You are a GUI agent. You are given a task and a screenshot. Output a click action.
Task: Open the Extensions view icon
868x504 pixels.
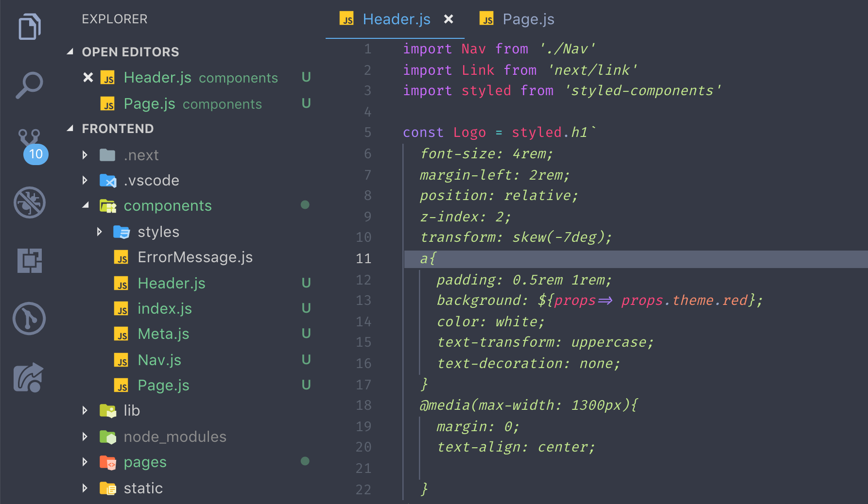click(x=30, y=261)
